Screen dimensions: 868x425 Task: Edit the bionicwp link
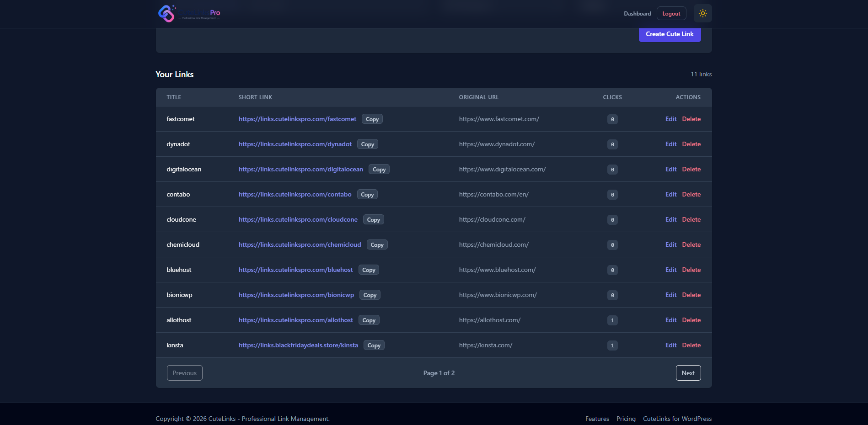pos(671,295)
